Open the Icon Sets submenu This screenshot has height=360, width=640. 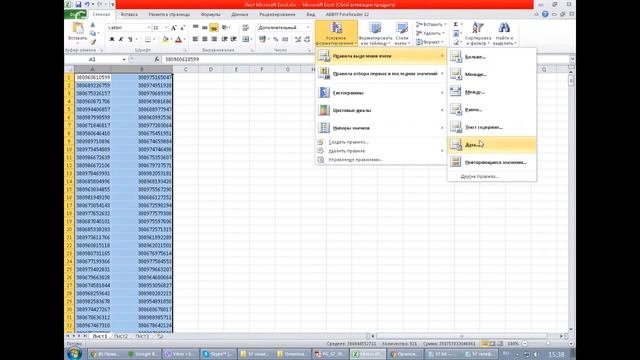[x=381, y=128]
